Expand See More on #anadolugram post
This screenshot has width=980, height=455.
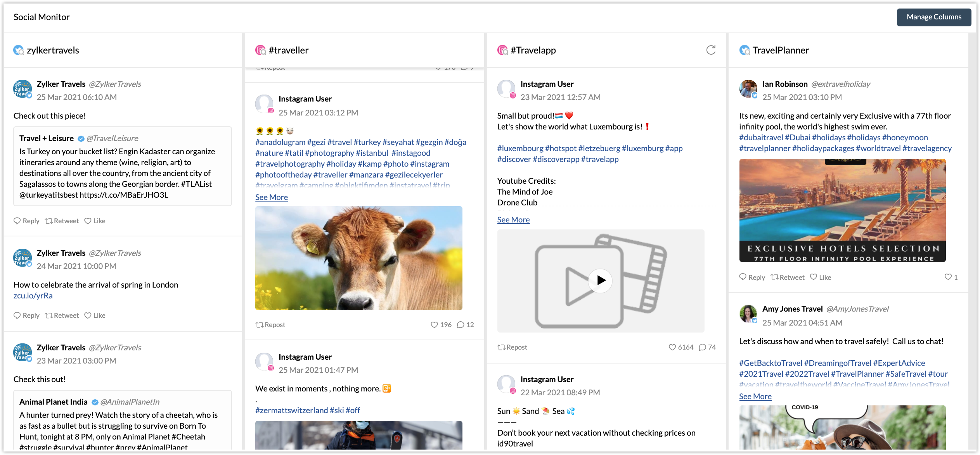coord(272,197)
